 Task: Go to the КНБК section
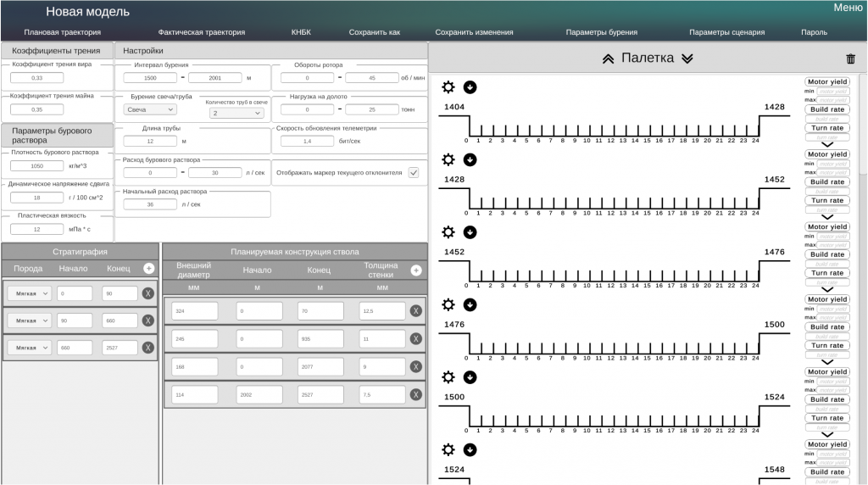point(301,32)
